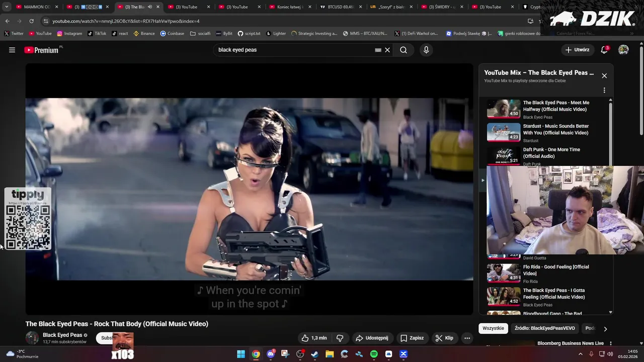Open the ByBit bookmark
The image size is (644, 362).
click(x=224, y=34)
